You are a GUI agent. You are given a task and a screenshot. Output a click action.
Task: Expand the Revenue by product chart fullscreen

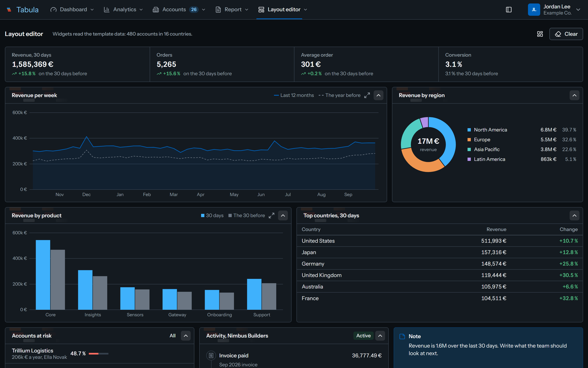271,215
